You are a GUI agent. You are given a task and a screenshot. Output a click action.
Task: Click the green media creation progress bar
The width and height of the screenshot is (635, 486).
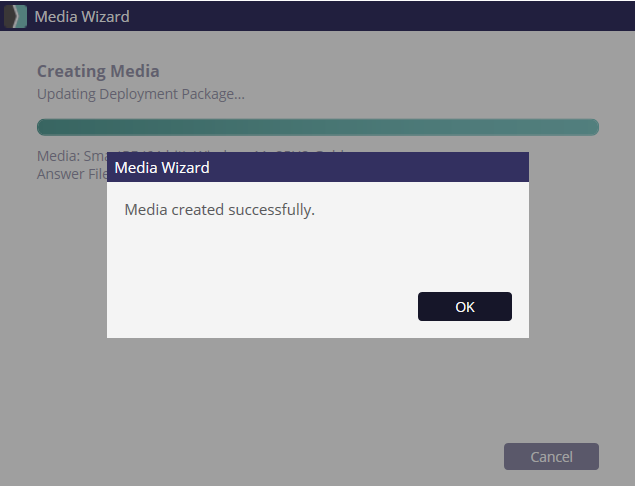pyautogui.click(x=318, y=127)
